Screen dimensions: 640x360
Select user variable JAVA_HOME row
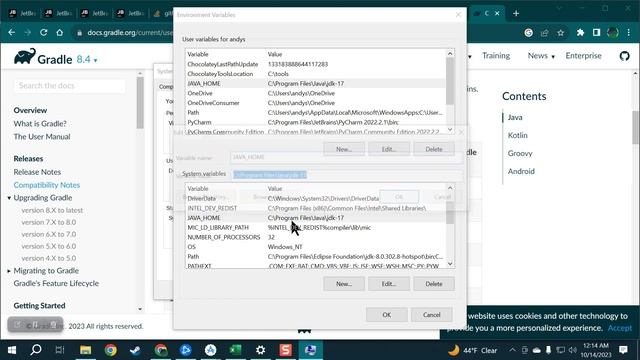click(315, 83)
